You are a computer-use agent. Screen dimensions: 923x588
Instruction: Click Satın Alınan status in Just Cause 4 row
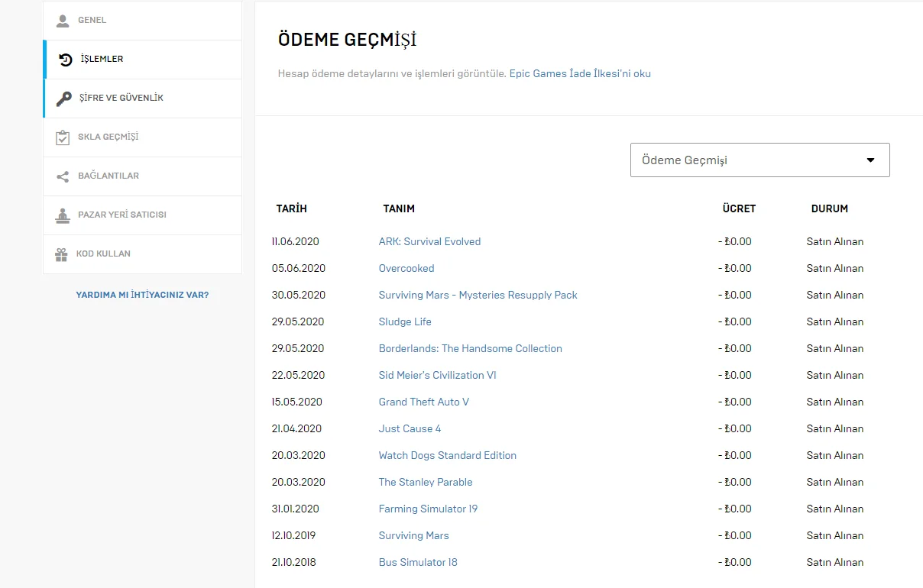(x=835, y=428)
